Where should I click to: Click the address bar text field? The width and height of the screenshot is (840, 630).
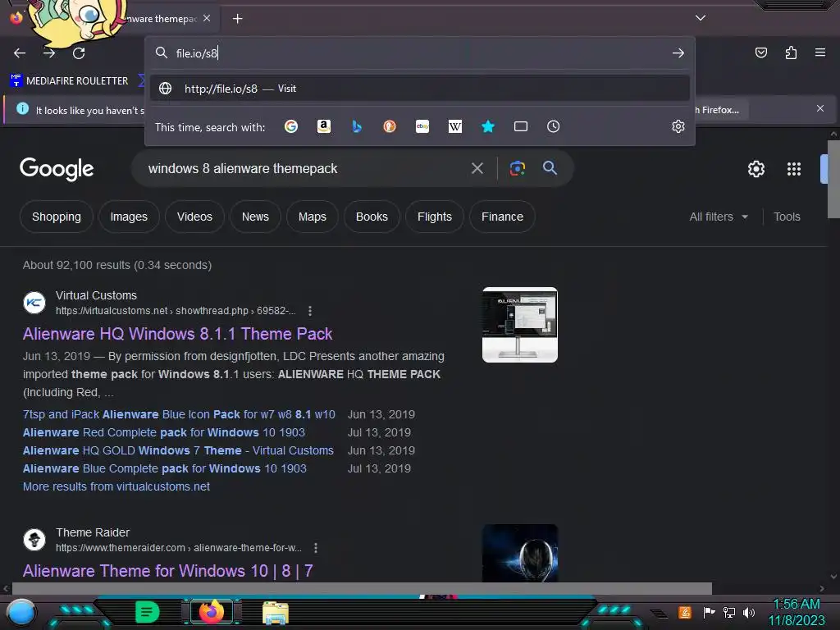pyautogui.click(x=418, y=53)
